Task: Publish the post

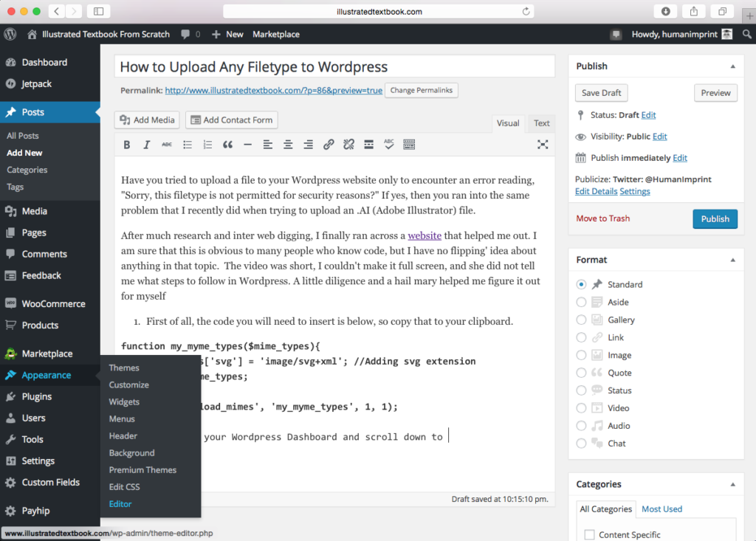Action: click(x=714, y=218)
